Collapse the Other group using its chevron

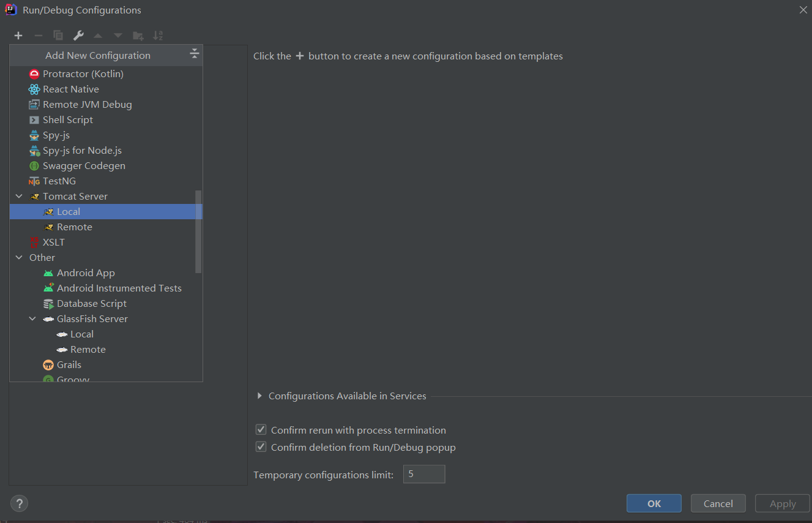point(19,257)
